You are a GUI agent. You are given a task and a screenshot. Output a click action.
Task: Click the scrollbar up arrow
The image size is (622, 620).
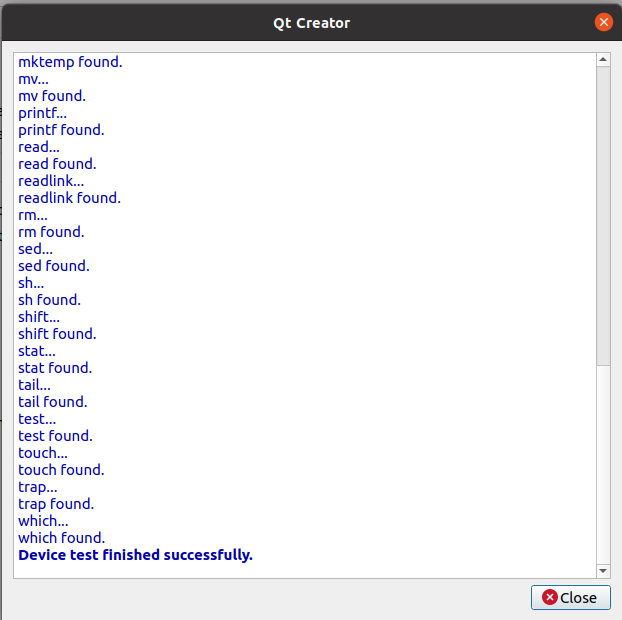tap(603, 60)
